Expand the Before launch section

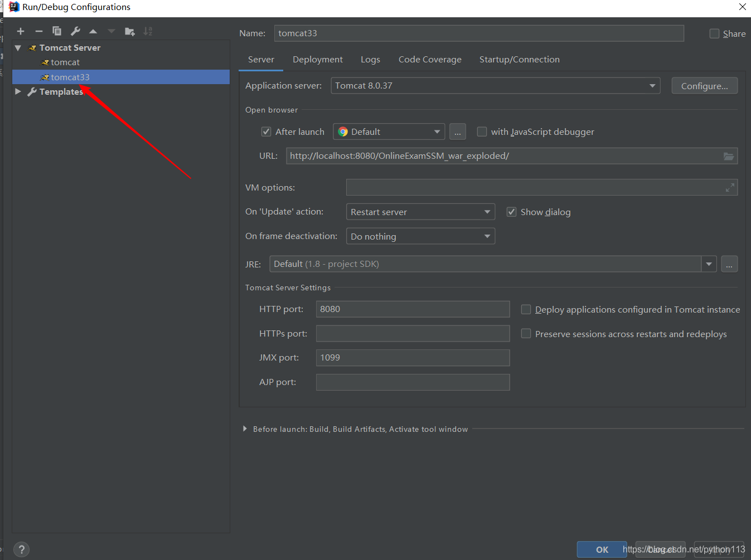(245, 429)
